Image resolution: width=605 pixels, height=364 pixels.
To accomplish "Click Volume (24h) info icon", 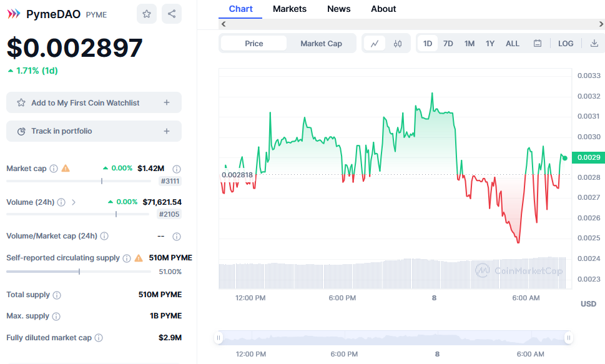I will point(61,202).
